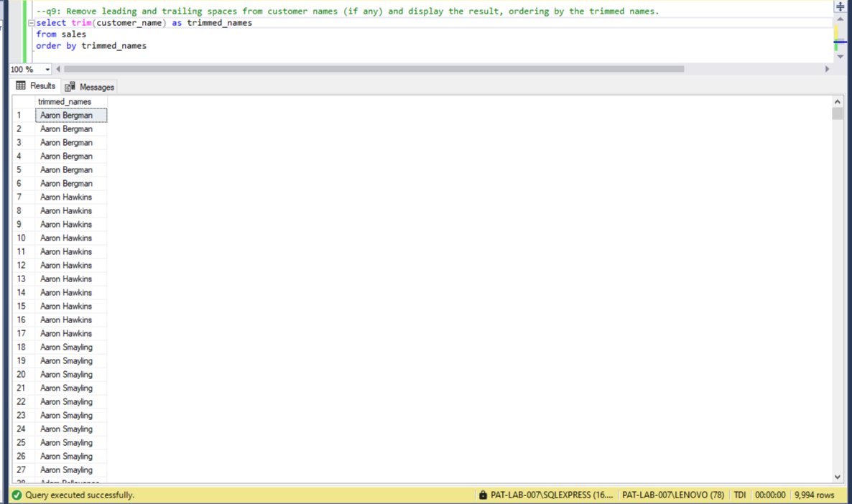Viewport: 852px width, 504px height.
Task: Click the trimmed_names column header
Action: [71, 101]
